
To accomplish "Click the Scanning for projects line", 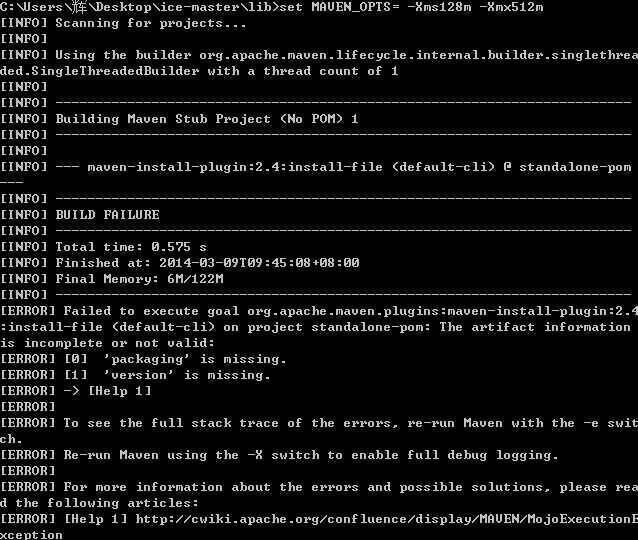I will [x=123, y=23].
